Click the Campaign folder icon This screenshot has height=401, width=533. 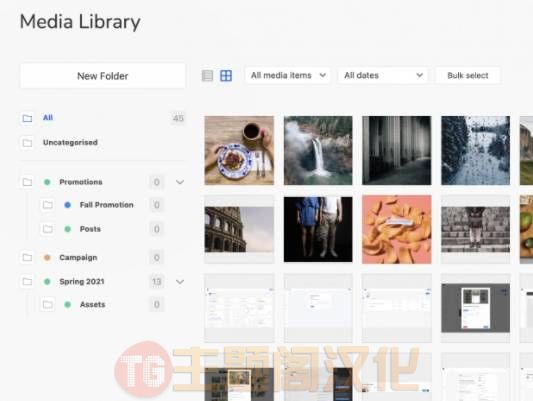click(x=27, y=258)
